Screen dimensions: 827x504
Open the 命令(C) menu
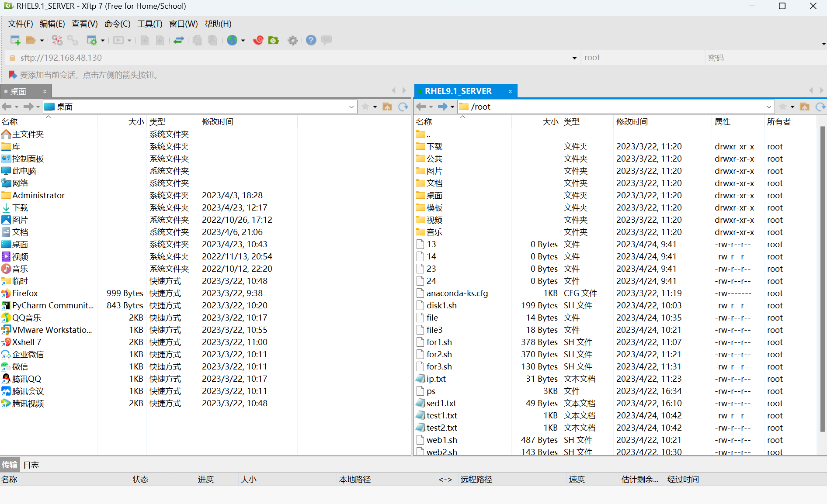coord(118,24)
